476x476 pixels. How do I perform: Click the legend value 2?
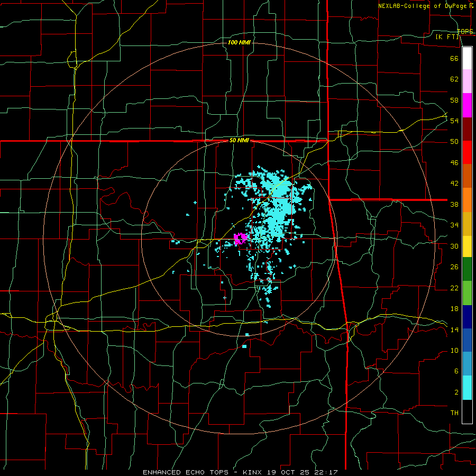pos(456,392)
